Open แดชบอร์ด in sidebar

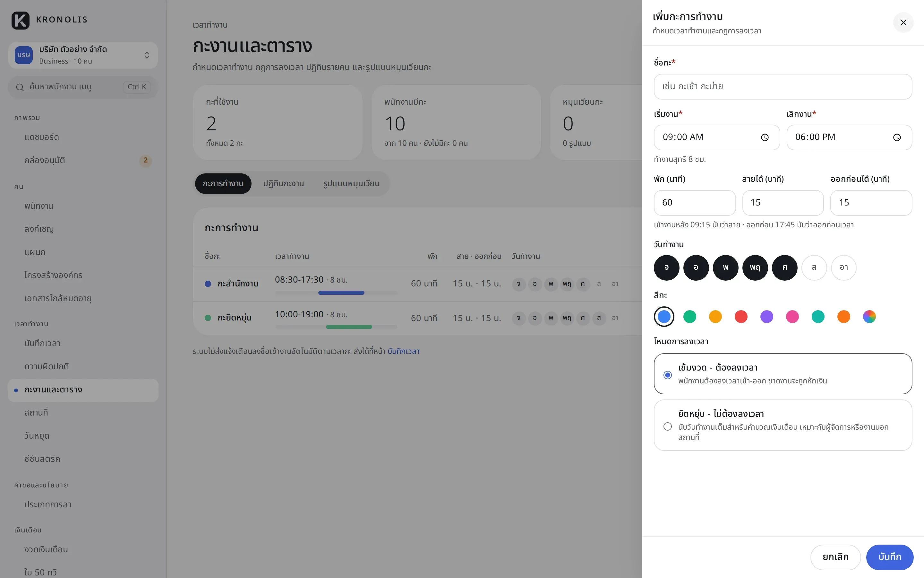[83, 137]
